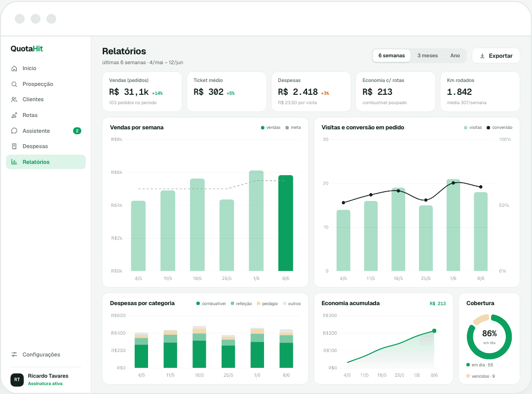The width and height of the screenshot is (532, 394).
Task: Click the 8/6 dark green sales bar
Action: pos(286,223)
